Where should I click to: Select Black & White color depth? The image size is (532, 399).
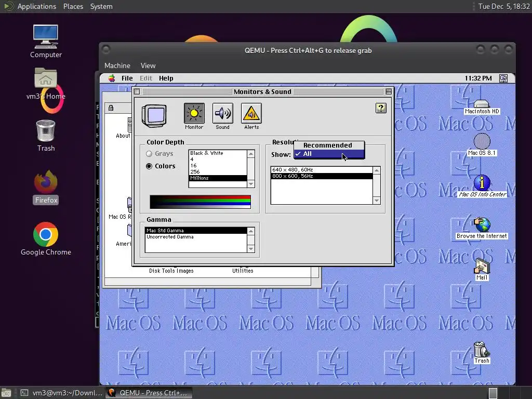[218, 153]
